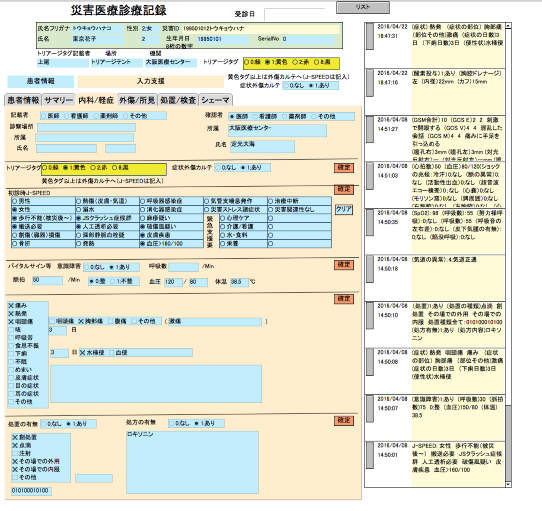Open the シェーマ tab

coord(215,100)
